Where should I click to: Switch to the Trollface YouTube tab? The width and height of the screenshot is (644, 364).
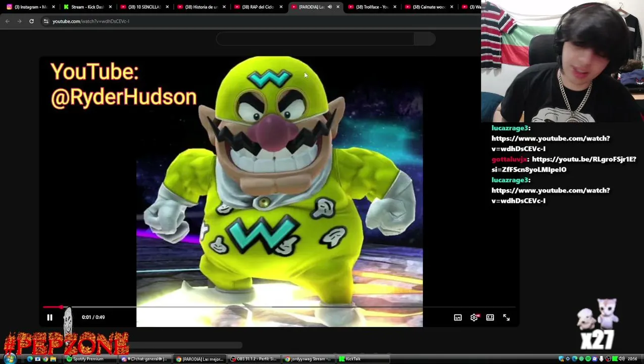(x=371, y=7)
